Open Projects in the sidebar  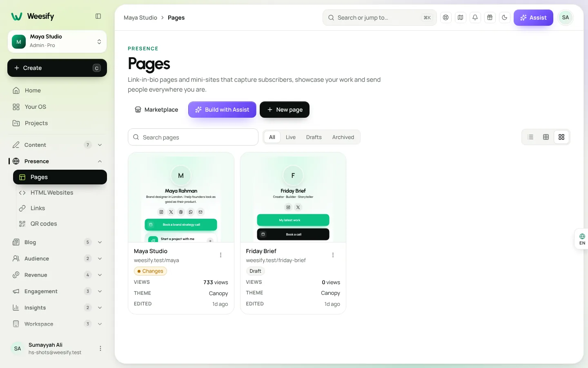click(57, 123)
